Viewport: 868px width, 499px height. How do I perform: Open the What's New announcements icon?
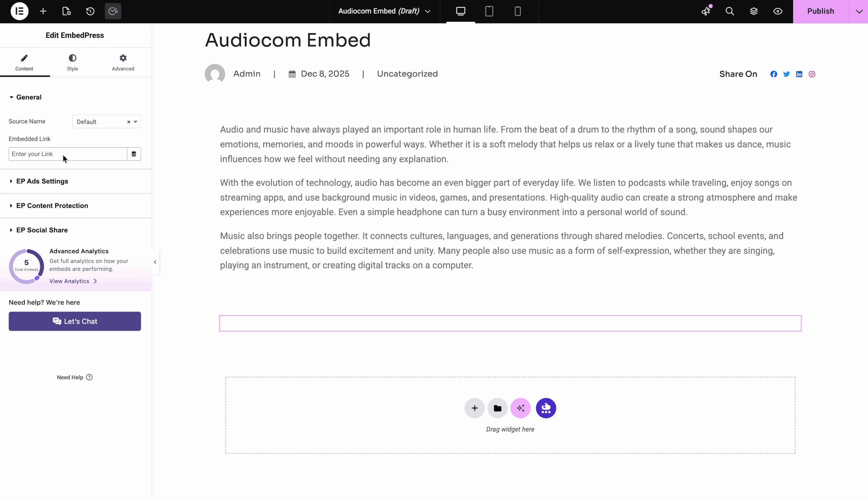706,11
